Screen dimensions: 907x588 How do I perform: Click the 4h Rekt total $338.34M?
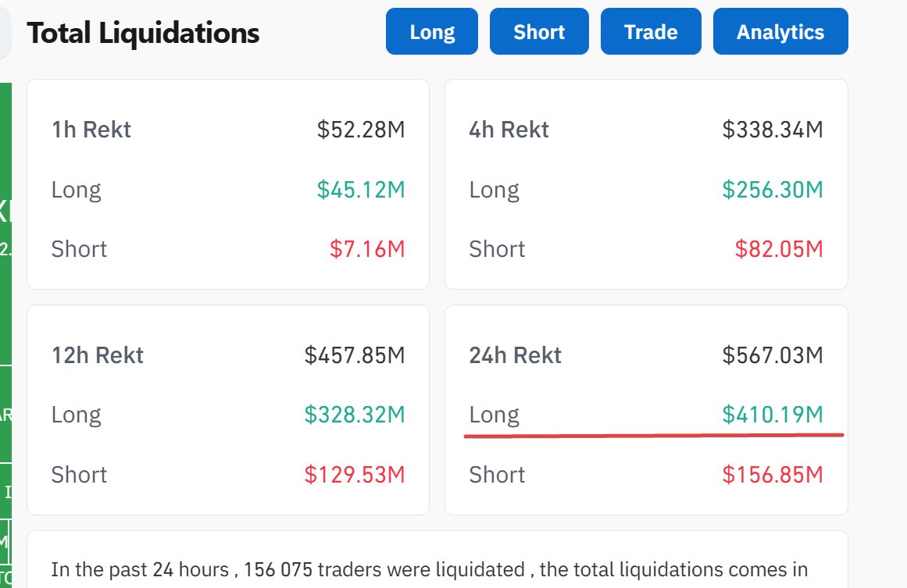(x=773, y=130)
